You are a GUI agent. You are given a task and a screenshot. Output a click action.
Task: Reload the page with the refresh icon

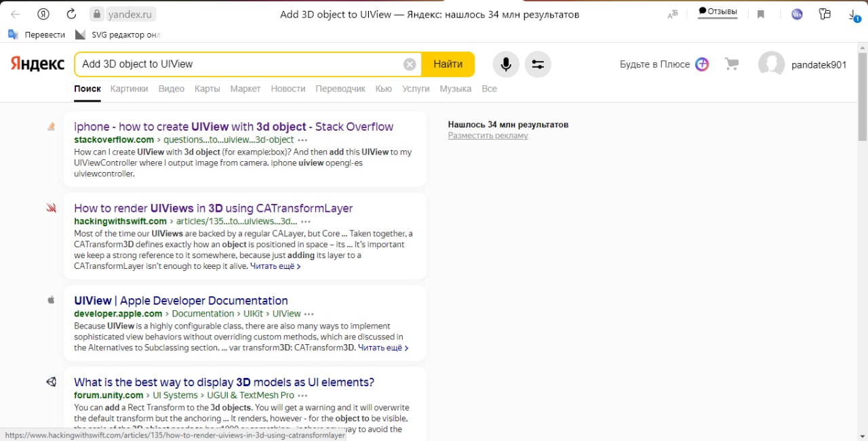(71, 14)
